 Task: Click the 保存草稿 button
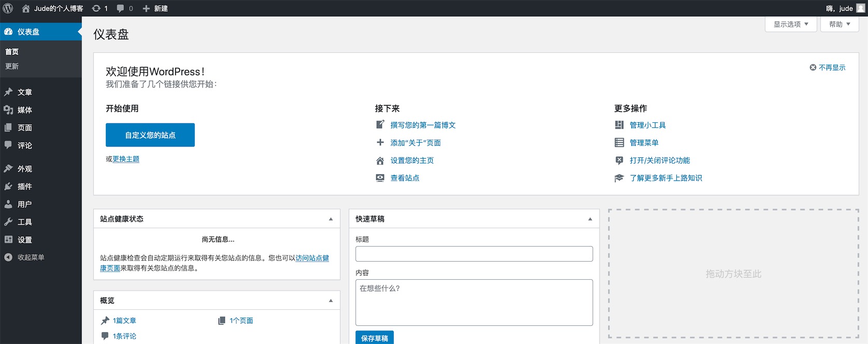375,338
